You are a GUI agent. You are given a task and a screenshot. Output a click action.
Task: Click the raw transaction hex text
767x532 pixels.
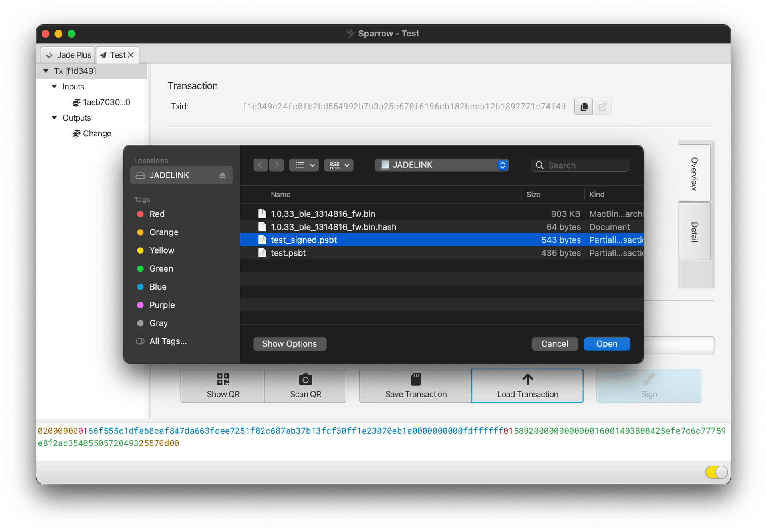[382, 437]
